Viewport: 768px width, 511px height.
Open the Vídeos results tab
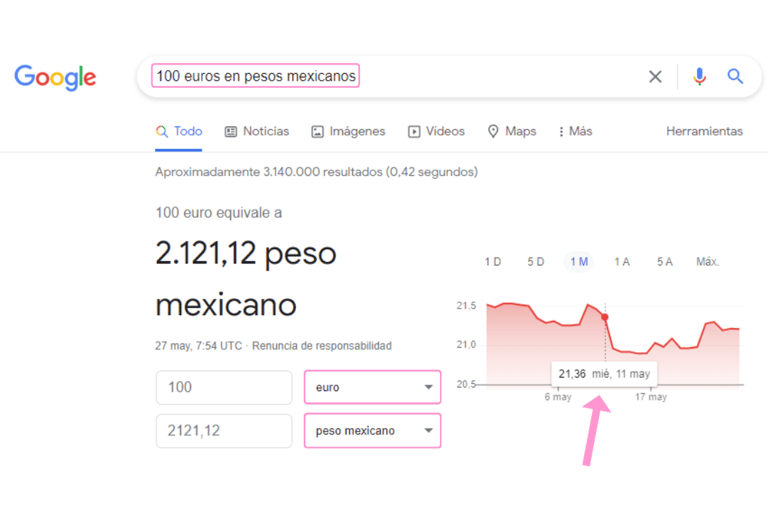436,131
